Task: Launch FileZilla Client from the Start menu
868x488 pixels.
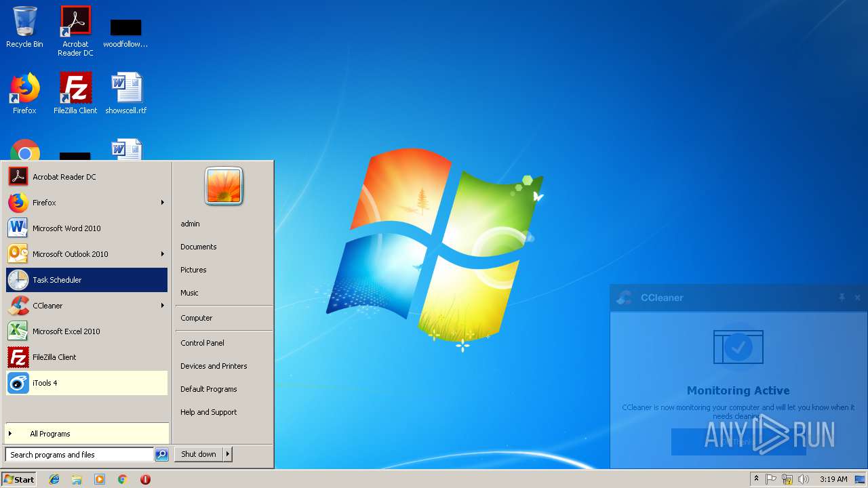Action: (x=87, y=357)
